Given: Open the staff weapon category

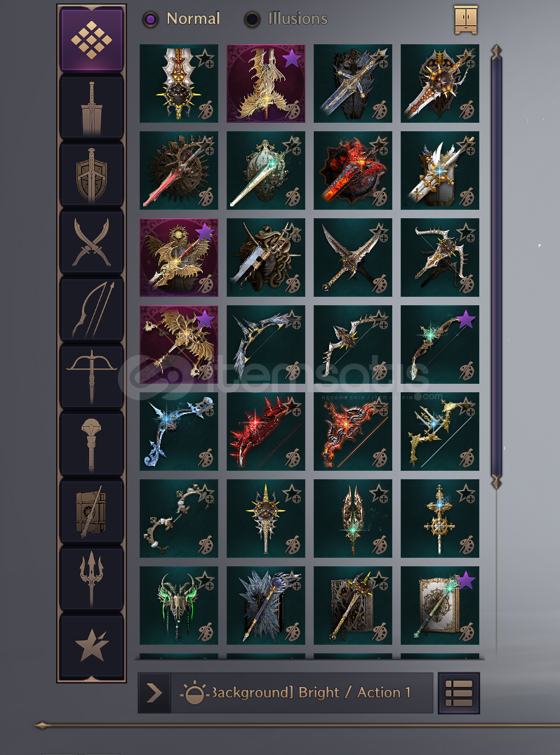Looking at the screenshot, I should click(91, 444).
